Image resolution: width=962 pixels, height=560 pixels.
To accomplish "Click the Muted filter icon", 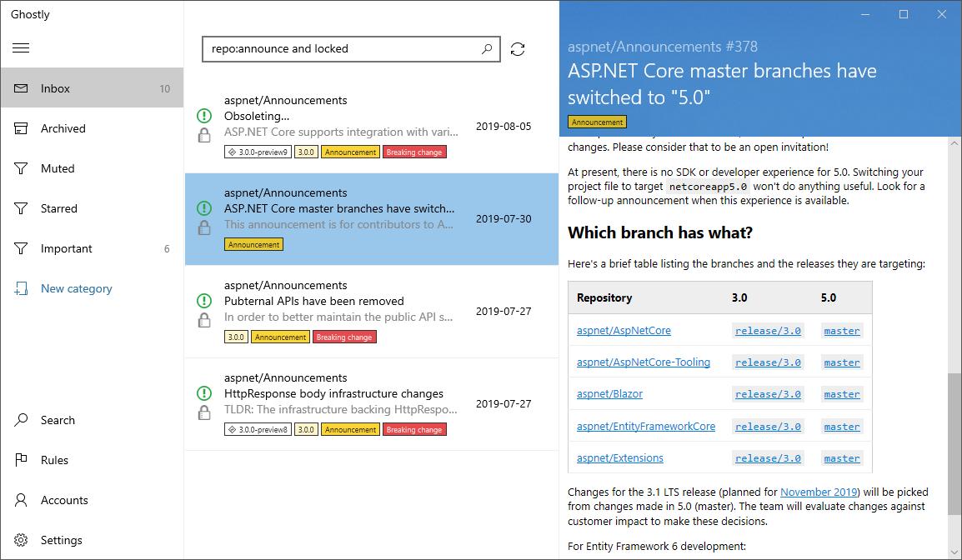I will click(x=21, y=168).
